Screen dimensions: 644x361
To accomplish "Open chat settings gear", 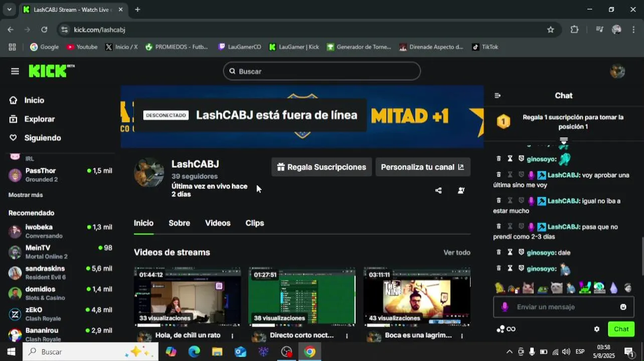I will coord(597,329).
